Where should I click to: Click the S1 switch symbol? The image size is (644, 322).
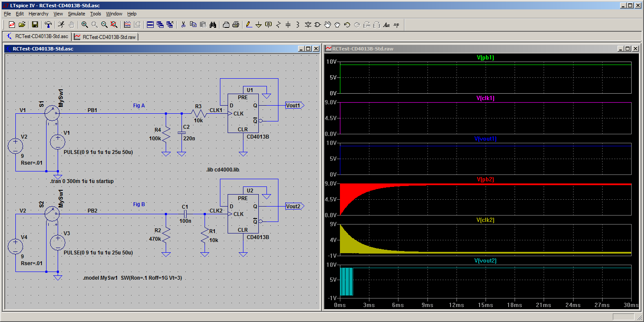click(x=52, y=113)
